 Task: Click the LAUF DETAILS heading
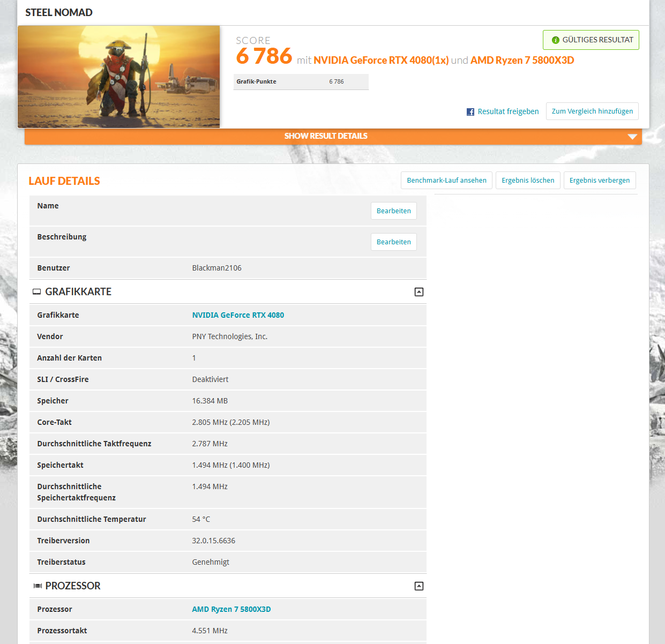click(x=64, y=181)
